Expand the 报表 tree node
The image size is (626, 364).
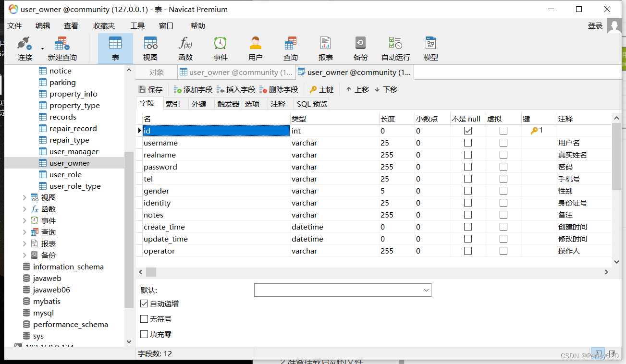25,244
